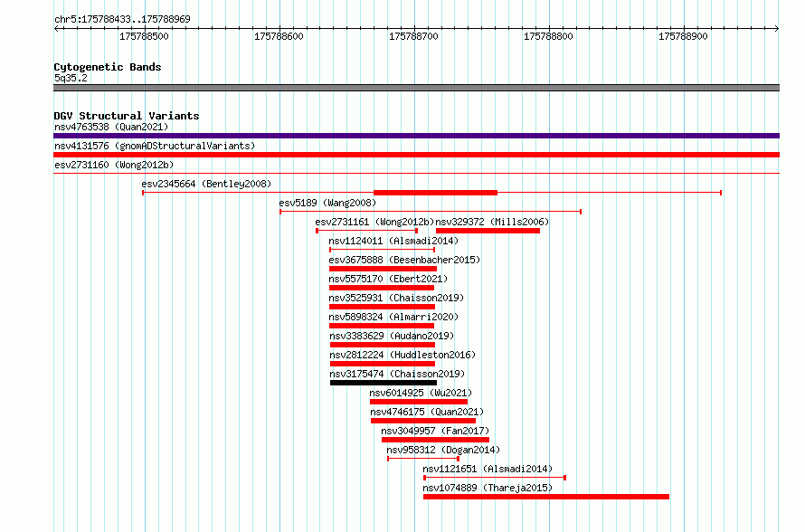
Task: Click the nsv329372 red variant bar
Action: click(488, 231)
